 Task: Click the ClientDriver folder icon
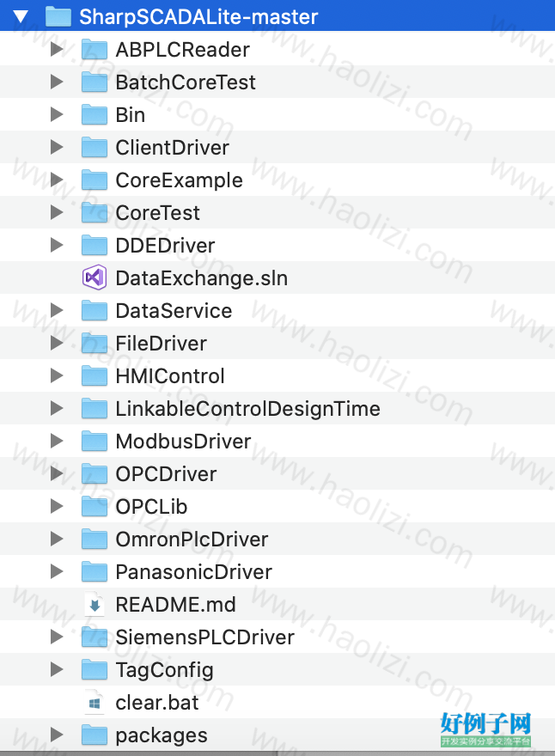[95, 147]
